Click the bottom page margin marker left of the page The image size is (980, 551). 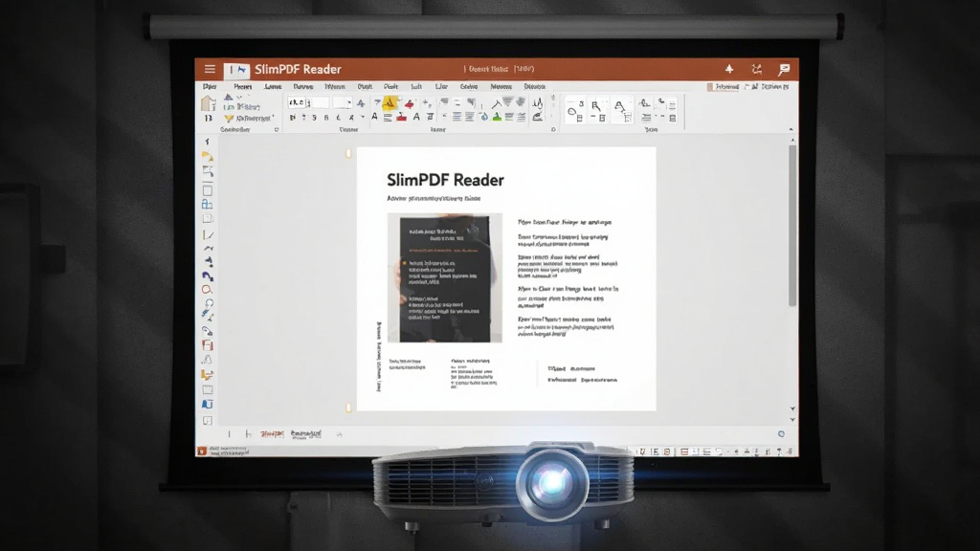pos(348,408)
